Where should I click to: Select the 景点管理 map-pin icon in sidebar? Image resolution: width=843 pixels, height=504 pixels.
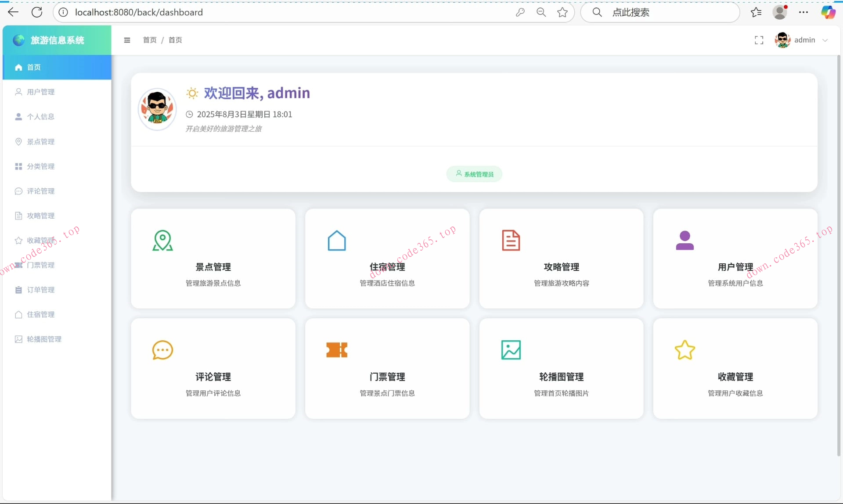18,141
